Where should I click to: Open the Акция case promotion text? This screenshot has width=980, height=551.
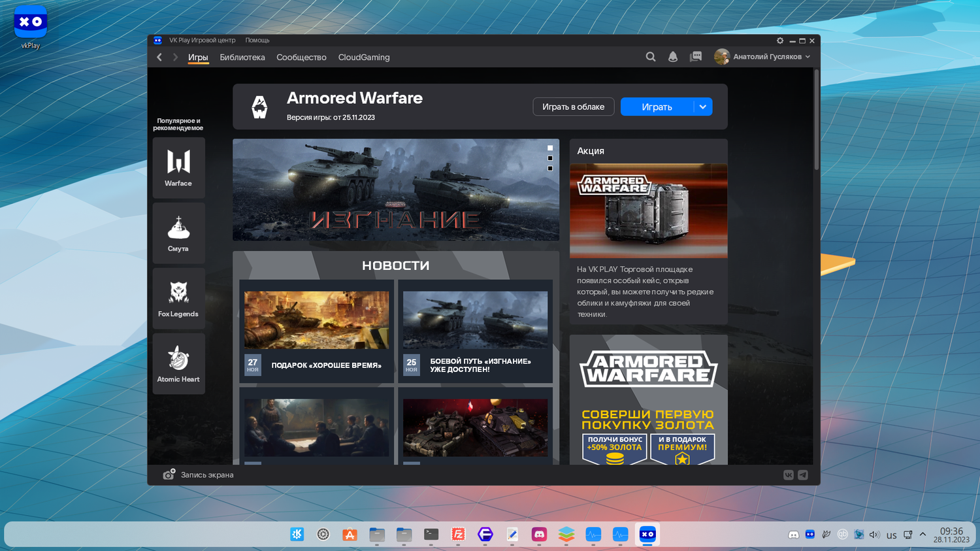645,292
